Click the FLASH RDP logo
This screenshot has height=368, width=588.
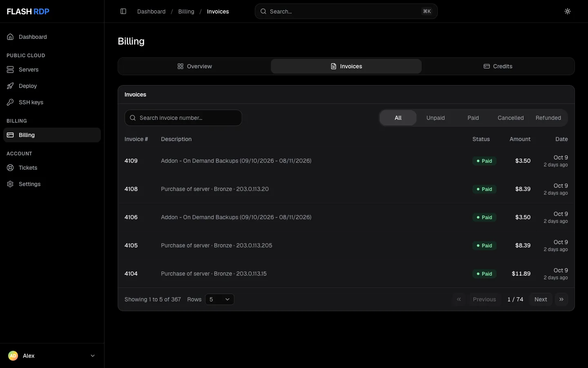tap(28, 11)
